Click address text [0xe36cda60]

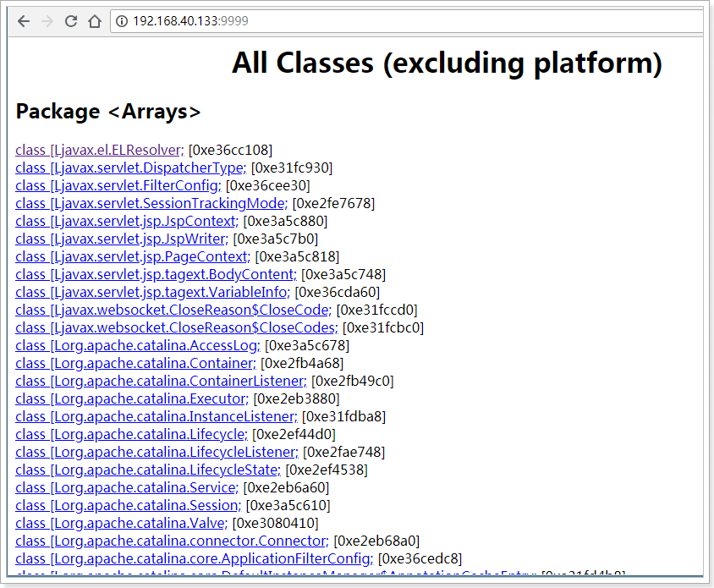338,292
